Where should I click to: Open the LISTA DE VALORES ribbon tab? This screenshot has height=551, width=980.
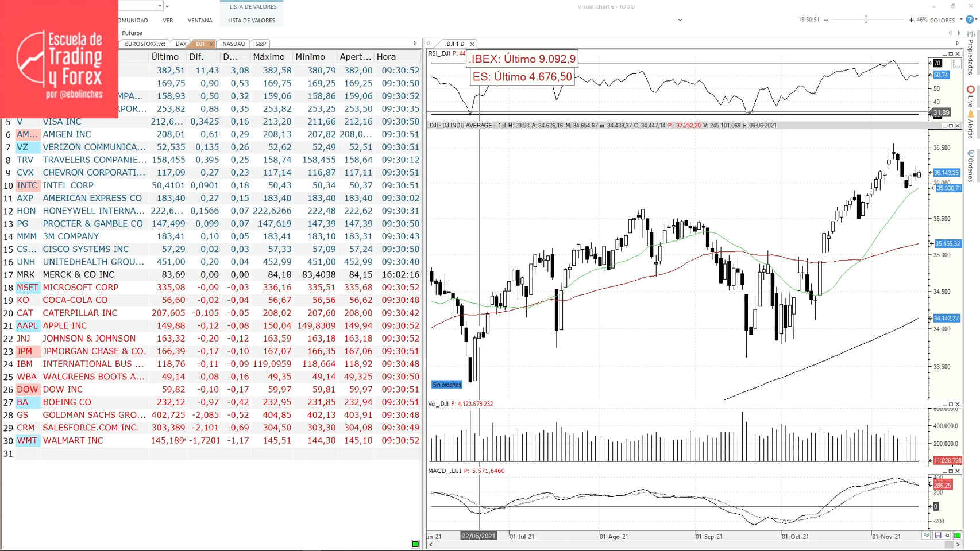(252, 21)
